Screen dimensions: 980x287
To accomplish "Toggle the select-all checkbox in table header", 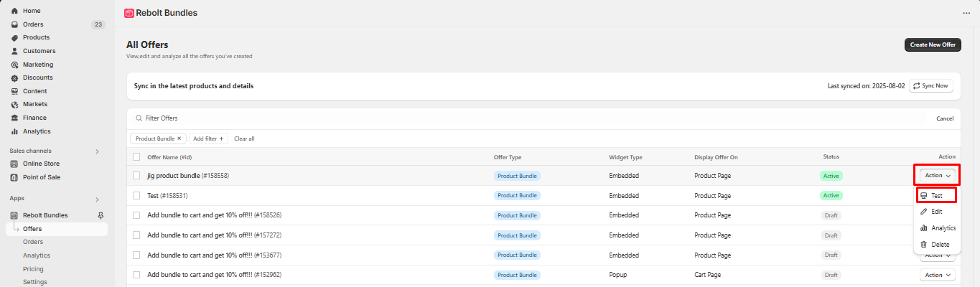I will tap(136, 157).
